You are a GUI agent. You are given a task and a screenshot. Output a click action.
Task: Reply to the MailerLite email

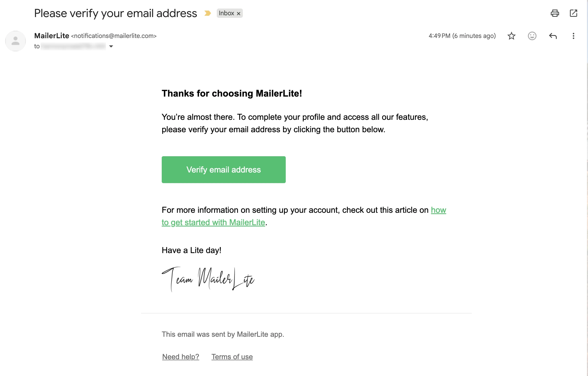pyautogui.click(x=553, y=36)
